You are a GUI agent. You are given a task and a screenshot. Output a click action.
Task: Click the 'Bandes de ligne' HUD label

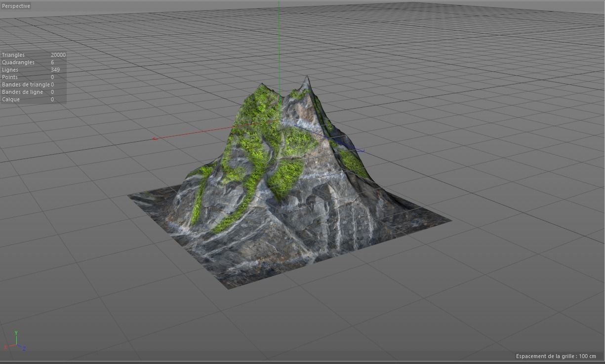coord(22,92)
